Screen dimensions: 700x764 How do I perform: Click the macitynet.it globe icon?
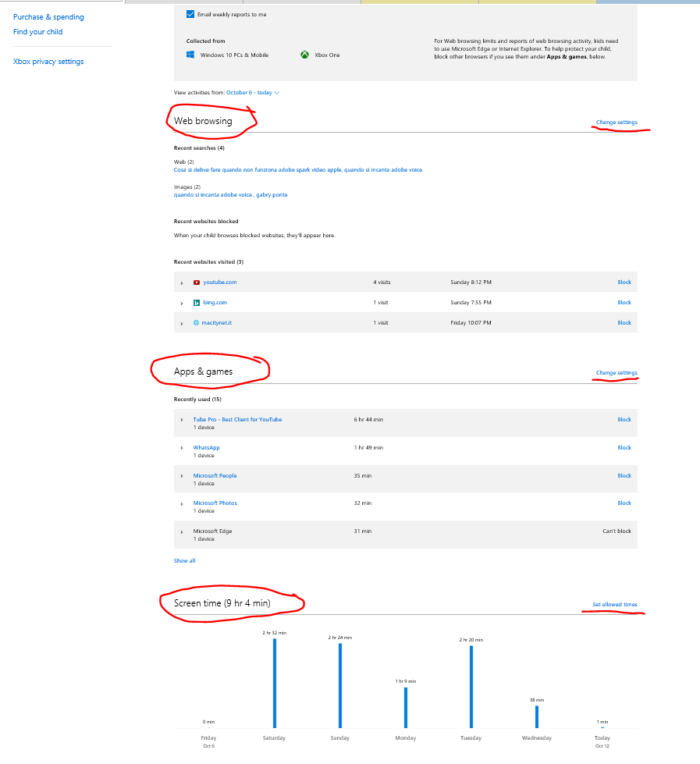point(197,323)
